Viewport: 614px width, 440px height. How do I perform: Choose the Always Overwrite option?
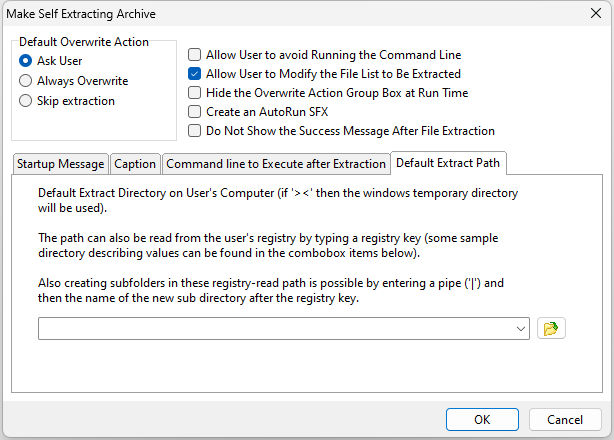point(25,81)
